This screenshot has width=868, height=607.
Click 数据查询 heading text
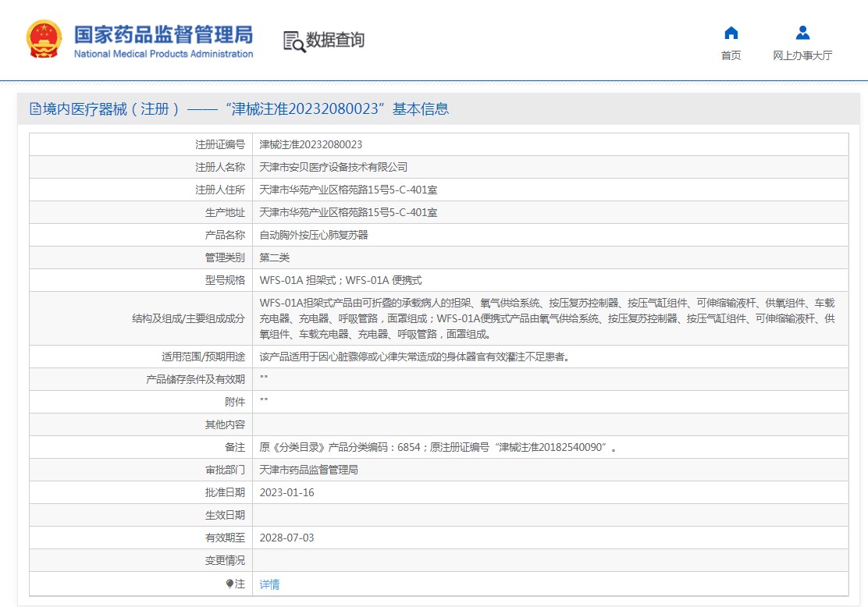(335, 40)
